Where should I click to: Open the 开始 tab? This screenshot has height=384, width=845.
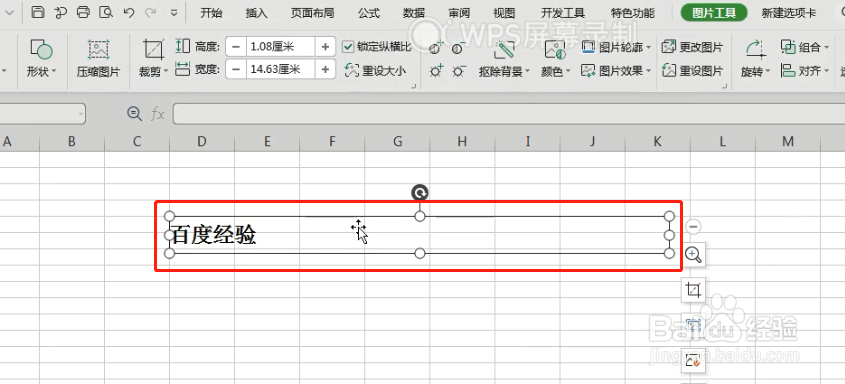211,13
